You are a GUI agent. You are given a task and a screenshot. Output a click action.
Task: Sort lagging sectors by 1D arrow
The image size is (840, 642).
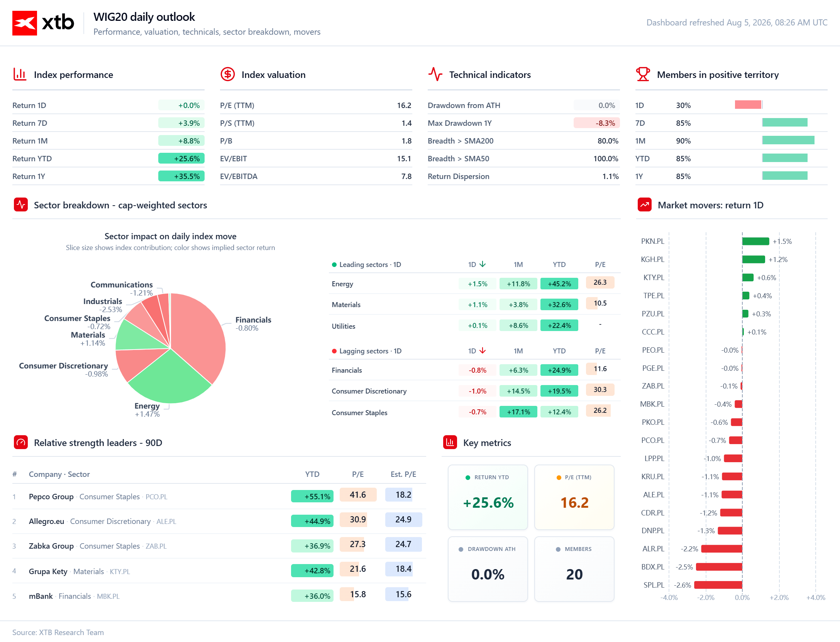pyautogui.click(x=483, y=351)
